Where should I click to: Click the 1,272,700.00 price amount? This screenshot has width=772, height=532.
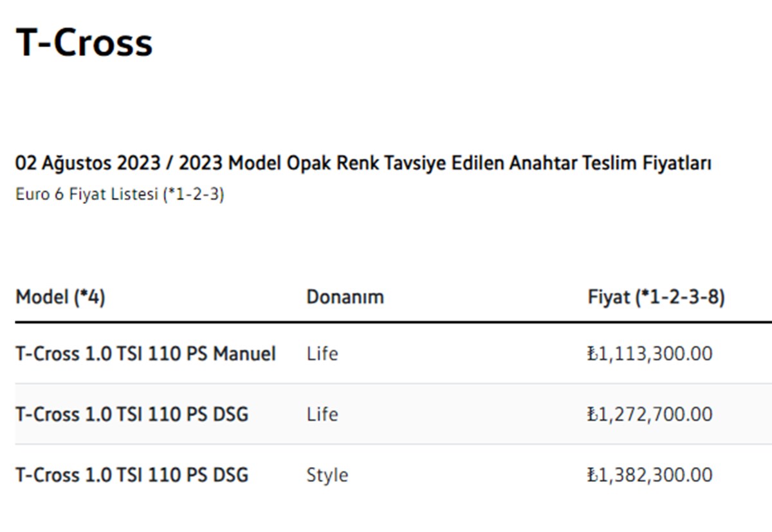pyautogui.click(x=656, y=414)
